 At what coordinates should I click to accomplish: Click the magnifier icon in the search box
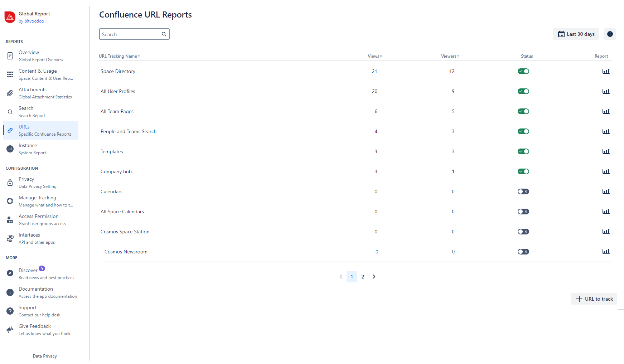pyautogui.click(x=164, y=34)
